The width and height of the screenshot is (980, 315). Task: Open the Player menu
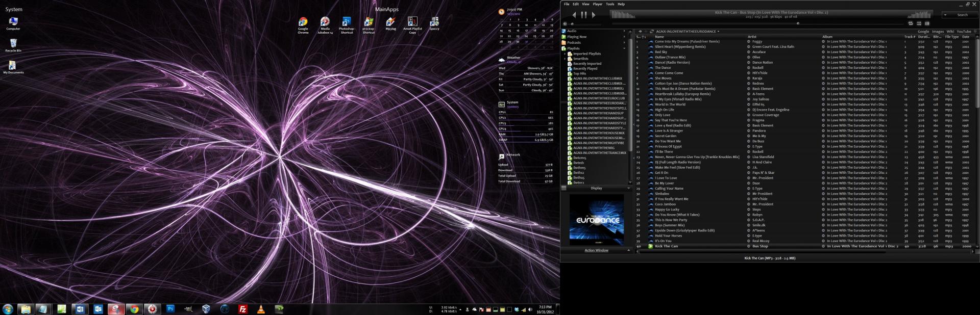[597, 4]
